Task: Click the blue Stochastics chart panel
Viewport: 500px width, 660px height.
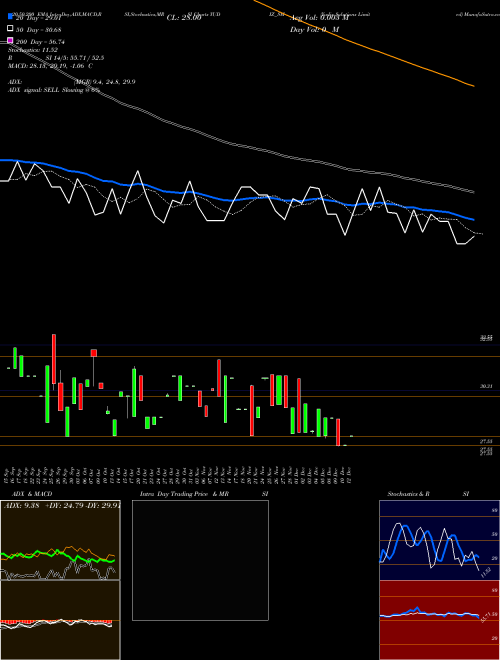Action: [x=439, y=540]
